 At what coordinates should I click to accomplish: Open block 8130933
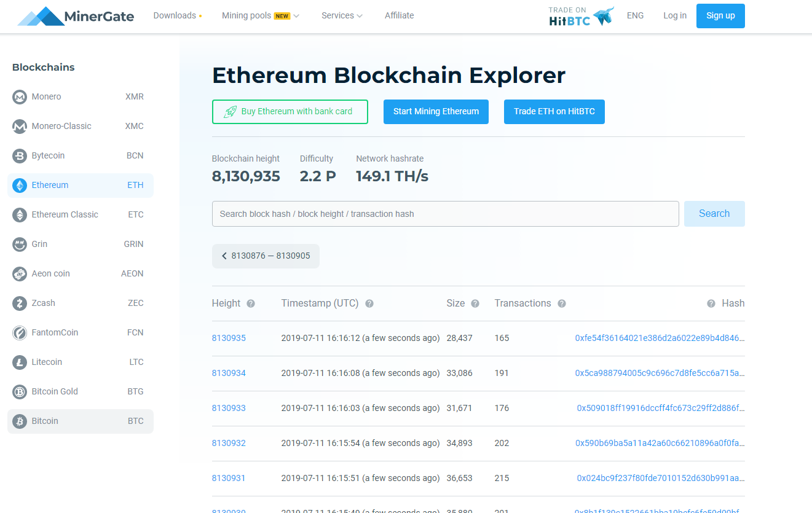point(229,409)
